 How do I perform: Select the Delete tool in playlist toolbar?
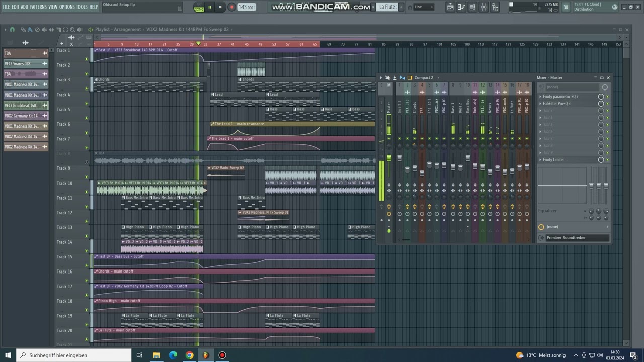click(37, 30)
